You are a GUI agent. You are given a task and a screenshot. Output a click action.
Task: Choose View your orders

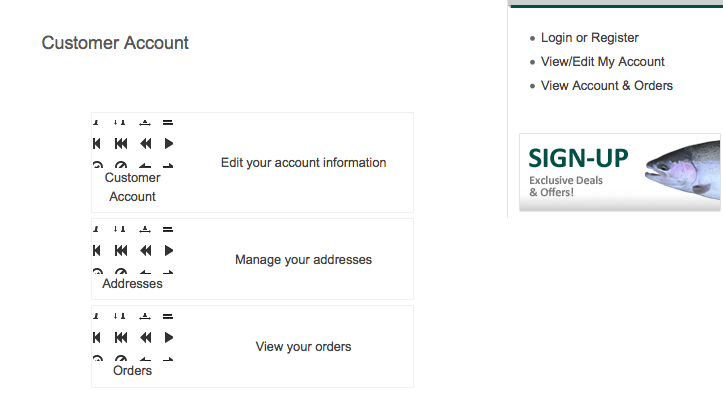303,347
